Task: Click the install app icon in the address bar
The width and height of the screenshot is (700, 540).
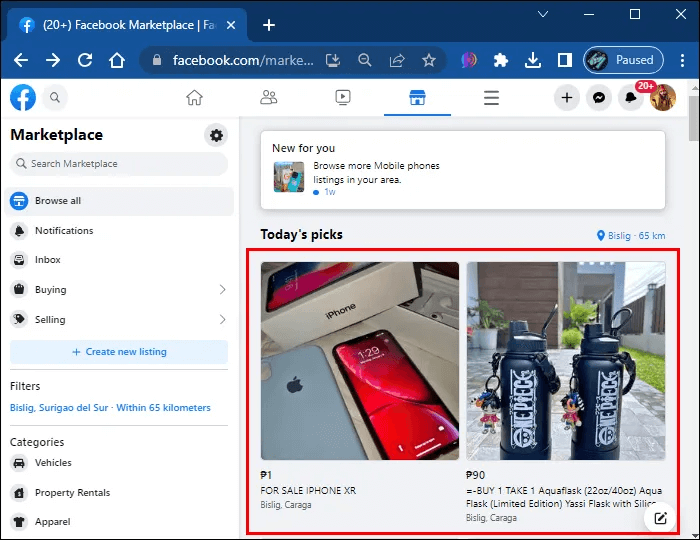Action: pyautogui.click(x=333, y=60)
